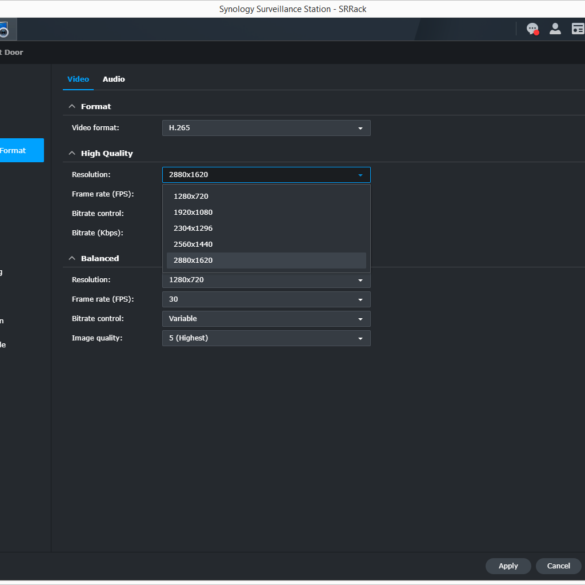Open the Balanced bitrate control Variable dropdown
The image size is (585, 585).
coord(266,319)
